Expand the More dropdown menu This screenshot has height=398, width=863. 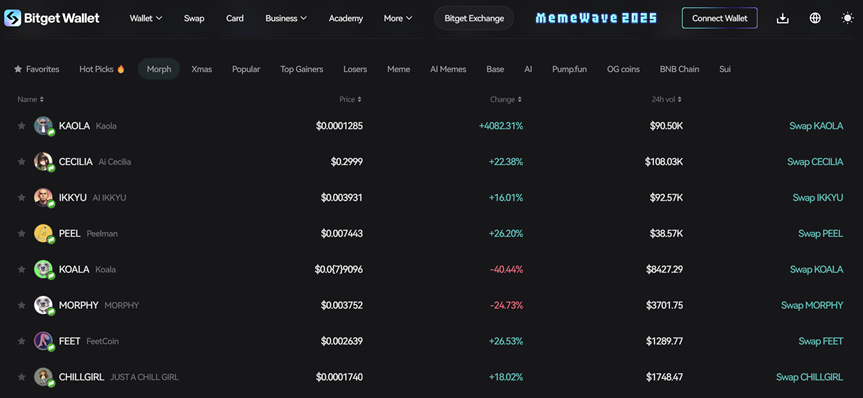click(398, 18)
